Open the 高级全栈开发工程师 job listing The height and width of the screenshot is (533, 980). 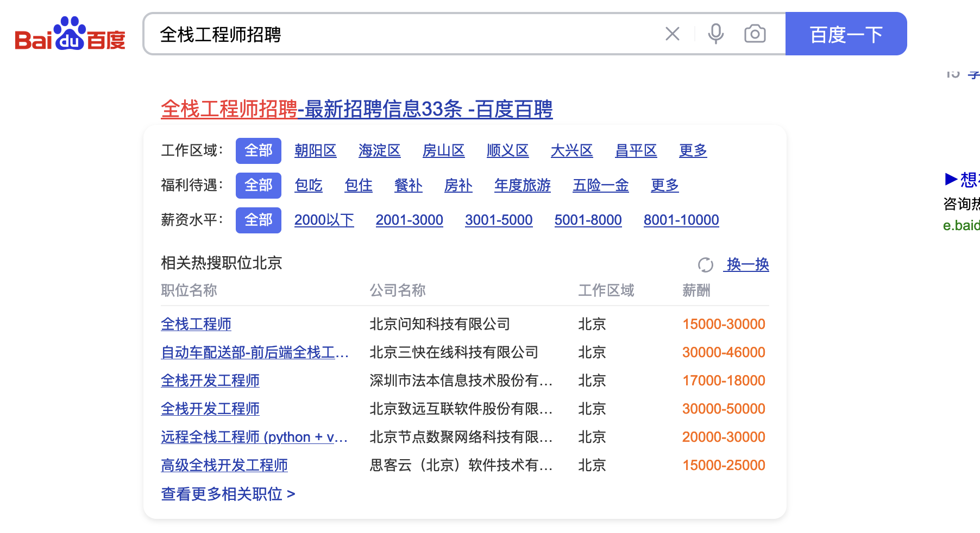(x=224, y=465)
